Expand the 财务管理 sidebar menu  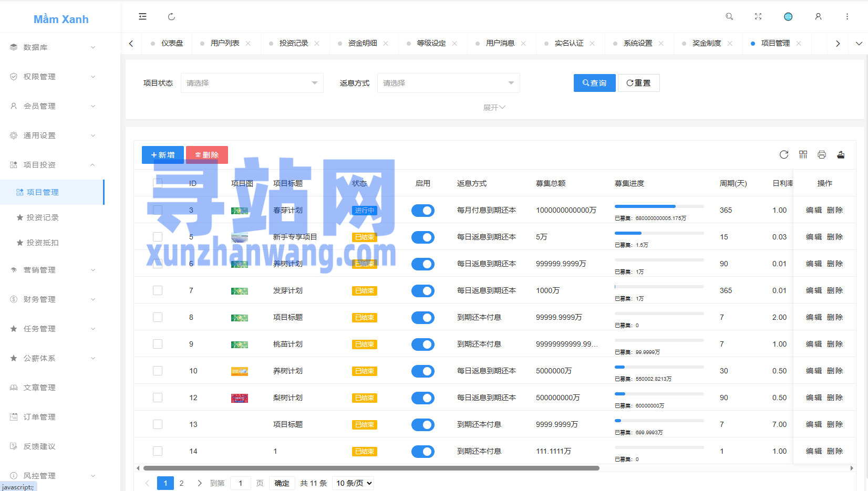(53, 299)
